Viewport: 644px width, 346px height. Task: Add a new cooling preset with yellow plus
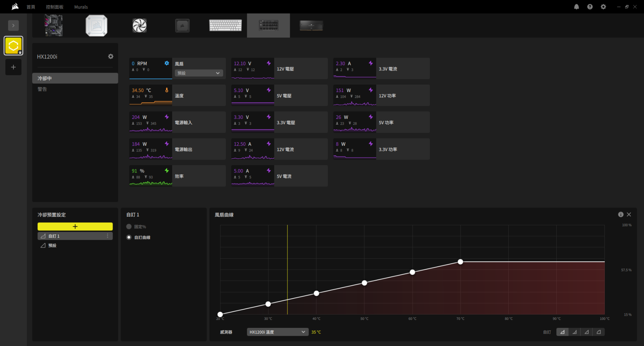click(75, 226)
